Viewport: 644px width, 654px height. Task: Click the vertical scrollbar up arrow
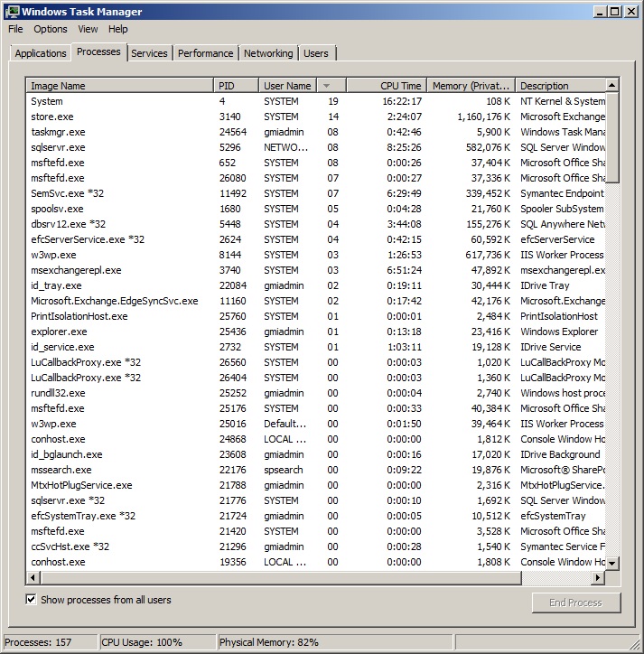click(x=611, y=85)
